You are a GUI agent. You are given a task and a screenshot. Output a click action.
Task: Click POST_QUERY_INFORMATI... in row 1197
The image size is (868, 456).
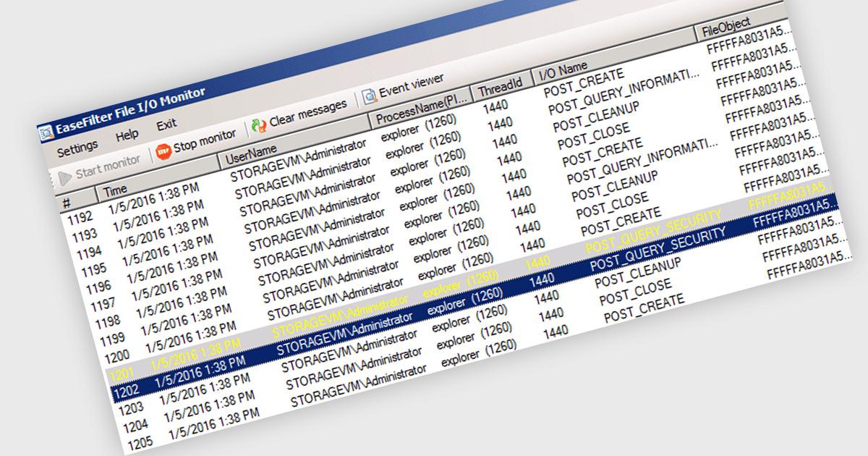[x=642, y=161]
